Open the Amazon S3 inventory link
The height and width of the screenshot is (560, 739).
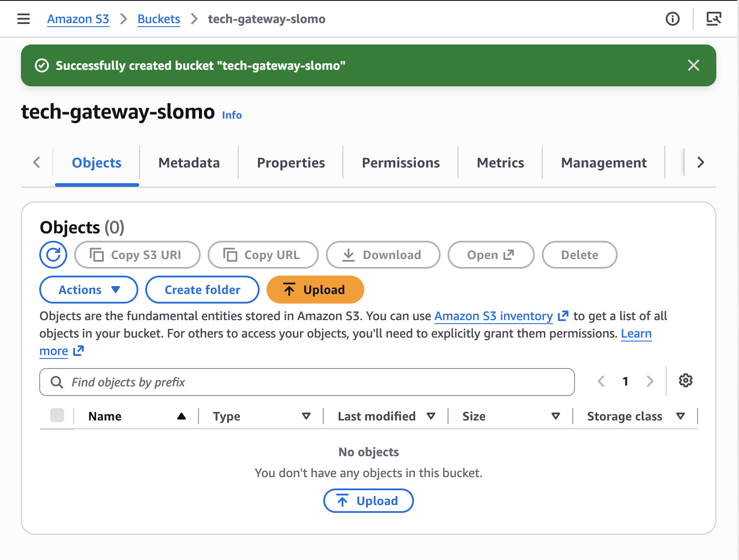[x=501, y=316]
